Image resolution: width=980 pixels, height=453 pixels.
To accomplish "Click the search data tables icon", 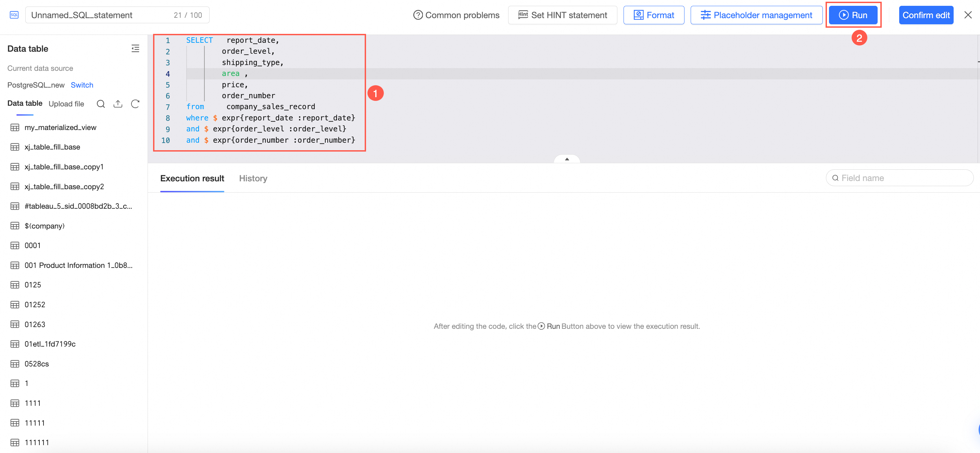I will (100, 104).
